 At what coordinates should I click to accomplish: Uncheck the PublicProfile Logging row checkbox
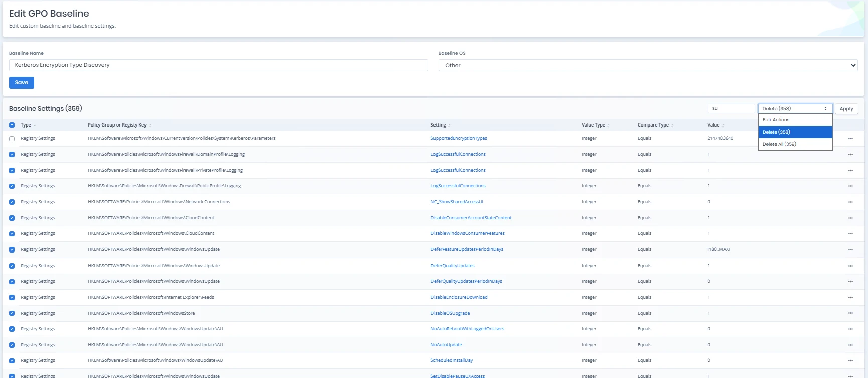(12, 186)
